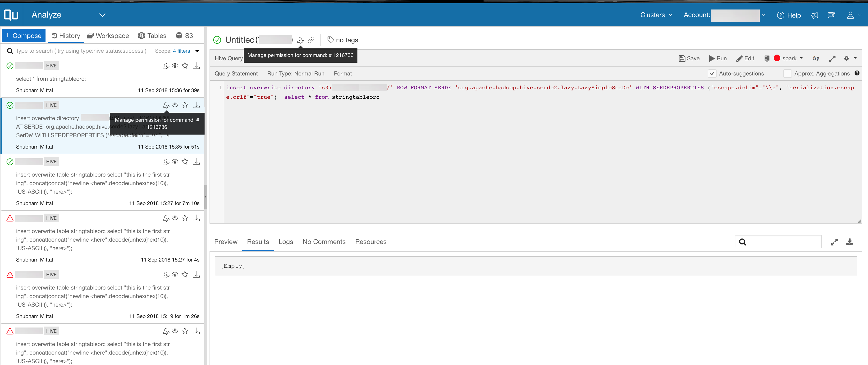868x365 pixels.
Task: Click the cluster list icon beside spark
Action: [x=767, y=59]
